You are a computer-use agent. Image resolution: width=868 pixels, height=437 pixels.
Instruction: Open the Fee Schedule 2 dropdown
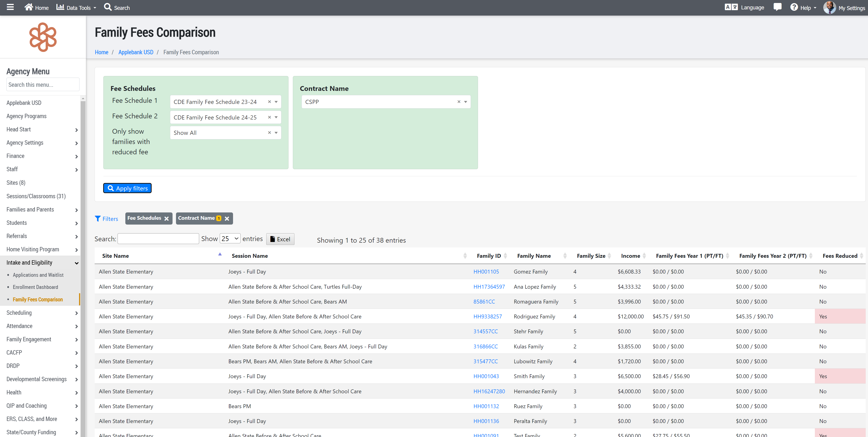click(276, 117)
